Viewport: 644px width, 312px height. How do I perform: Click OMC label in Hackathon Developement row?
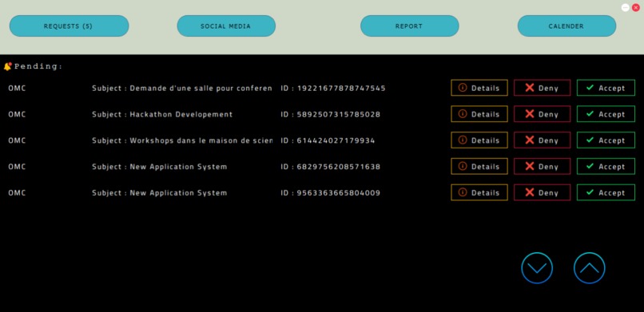point(17,114)
